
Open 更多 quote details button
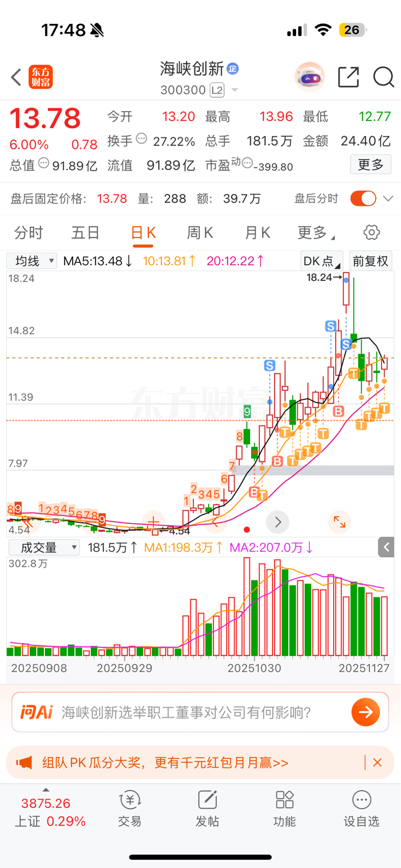click(371, 165)
